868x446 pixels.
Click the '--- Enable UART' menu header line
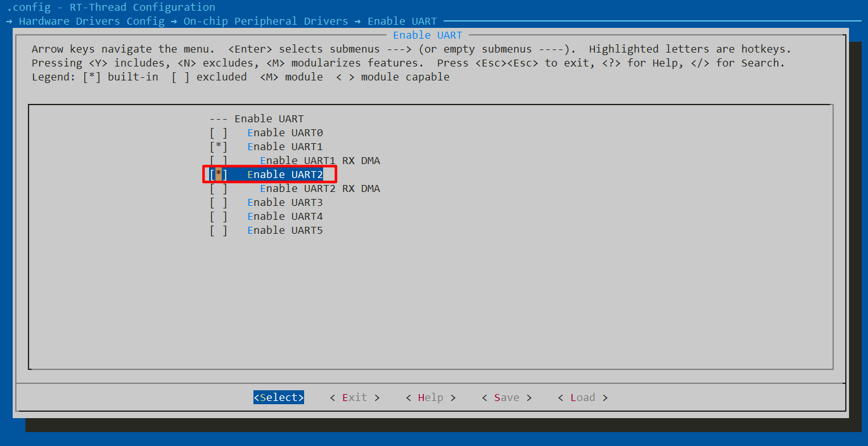pyautogui.click(x=257, y=118)
